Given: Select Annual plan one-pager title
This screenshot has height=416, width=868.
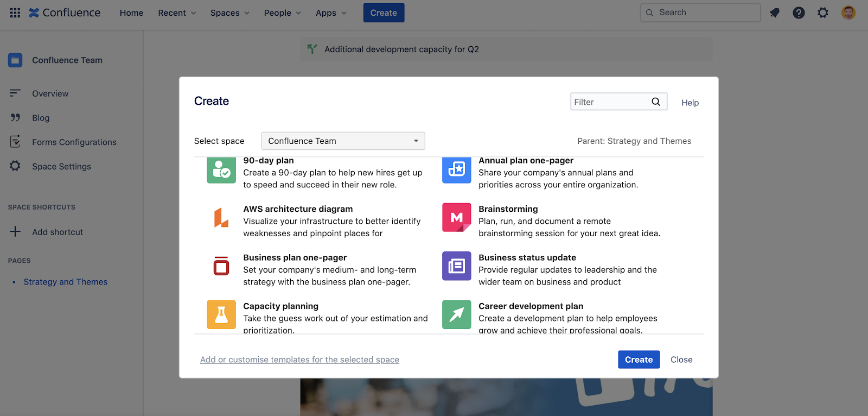Looking at the screenshot, I should (x=526, y=161).
